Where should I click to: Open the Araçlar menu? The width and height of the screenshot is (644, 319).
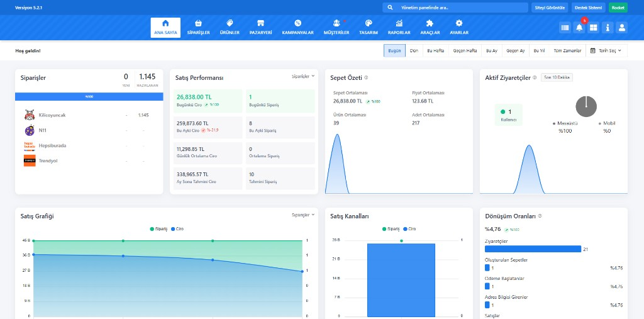coord(430,28)
